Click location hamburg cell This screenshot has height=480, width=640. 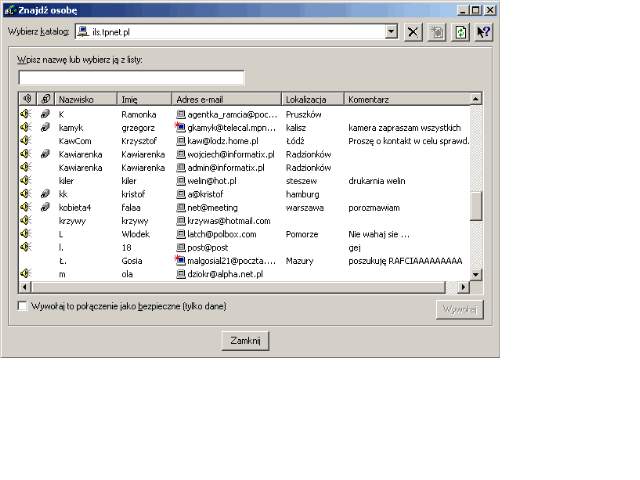click(302, 194)
